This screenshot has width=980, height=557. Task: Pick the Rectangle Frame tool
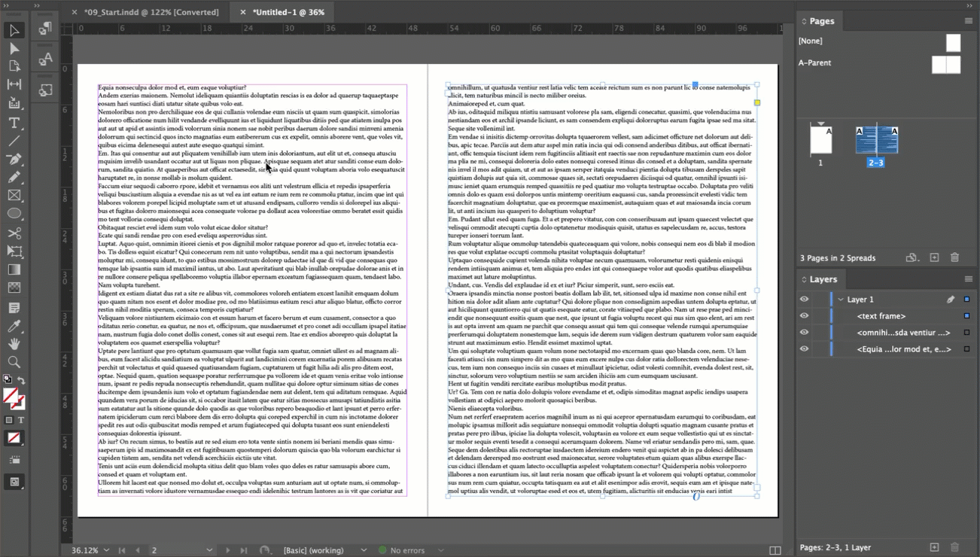pyautogui.click(x=14, y=196)
